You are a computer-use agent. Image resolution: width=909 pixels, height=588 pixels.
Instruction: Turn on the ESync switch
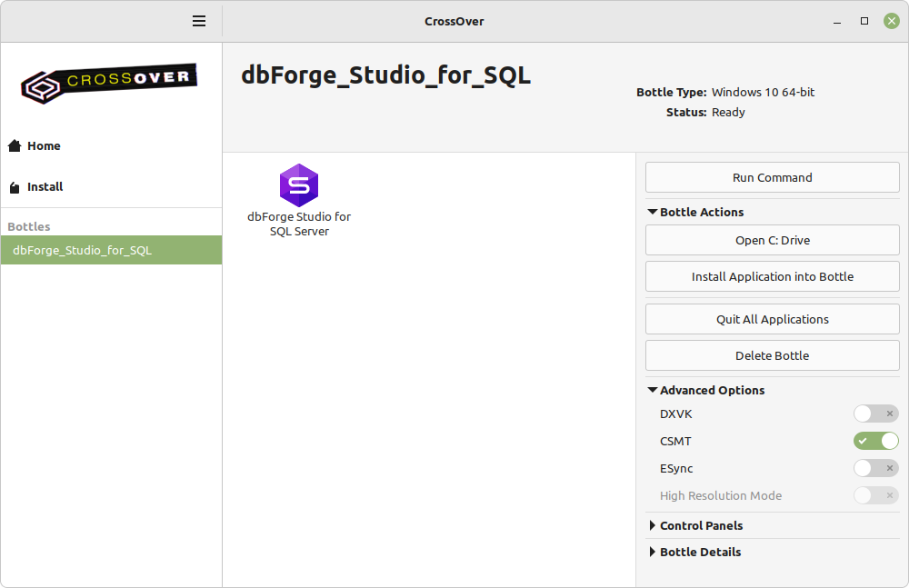(x=875, y=469)
